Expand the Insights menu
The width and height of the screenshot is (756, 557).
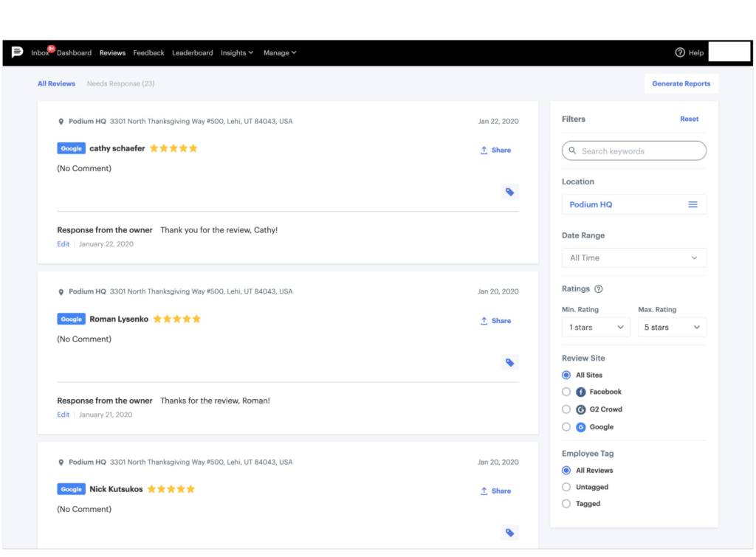click(237, 53)
